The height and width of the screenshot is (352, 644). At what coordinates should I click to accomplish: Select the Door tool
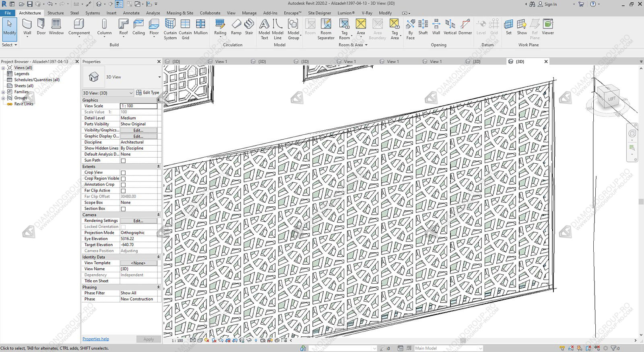[41, 27]
